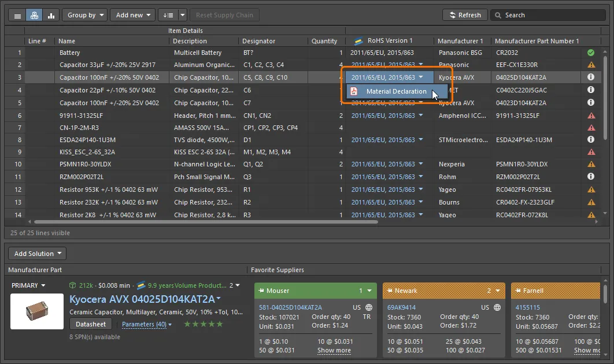Open the Datasheet for Kyocera part
This screenshot has height=364, width=614.
91,324
